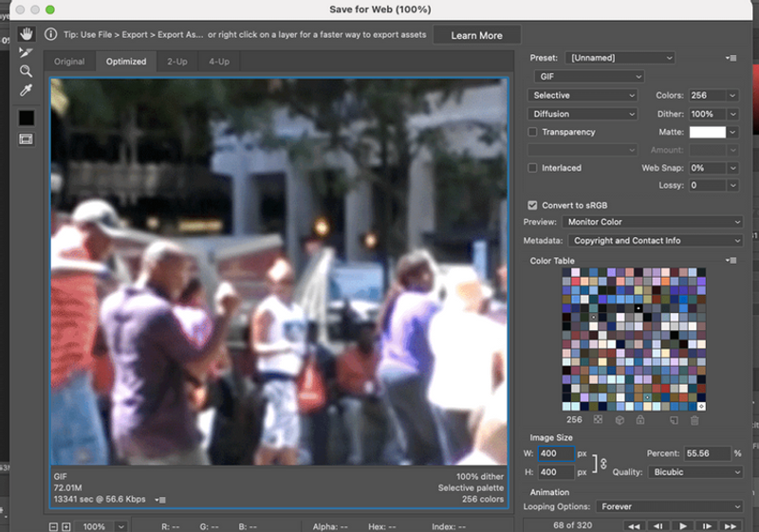Open the Preset options flyout menu
The height and width of the screenshot is (532, 759).
point(731,58)
